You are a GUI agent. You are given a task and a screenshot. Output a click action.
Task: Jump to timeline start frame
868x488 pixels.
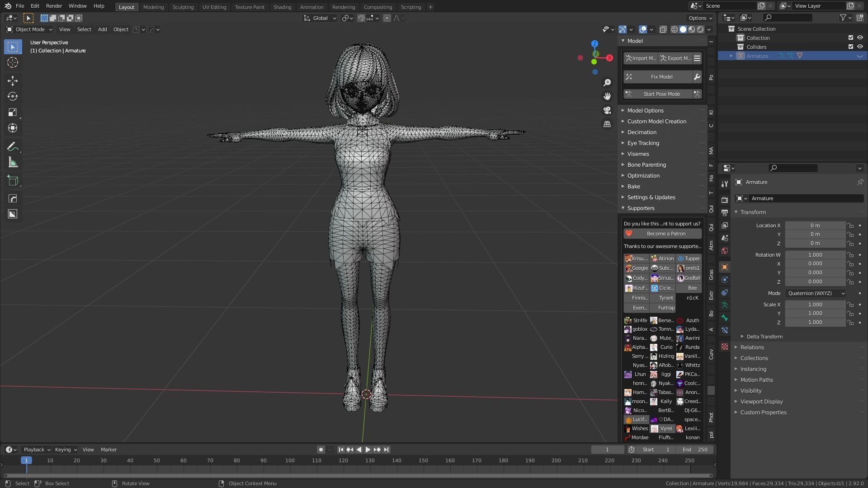click(x=341, y=450)
